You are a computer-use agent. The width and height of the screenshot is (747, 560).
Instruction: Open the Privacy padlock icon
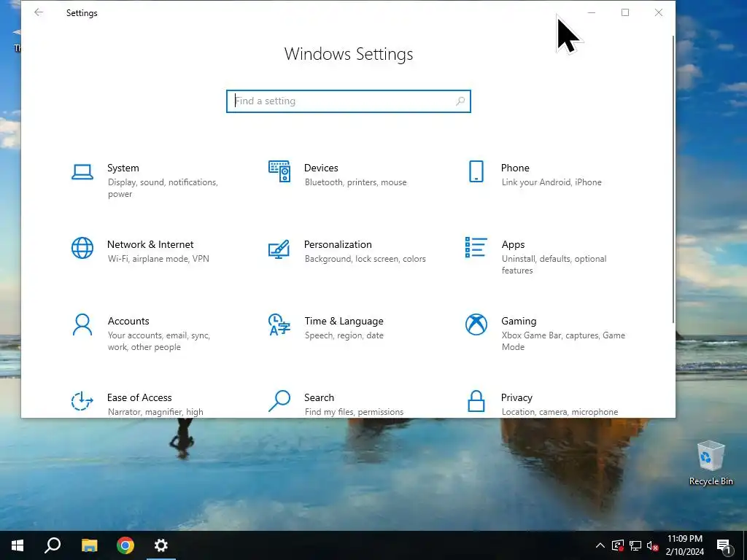(x=476, y=401)
